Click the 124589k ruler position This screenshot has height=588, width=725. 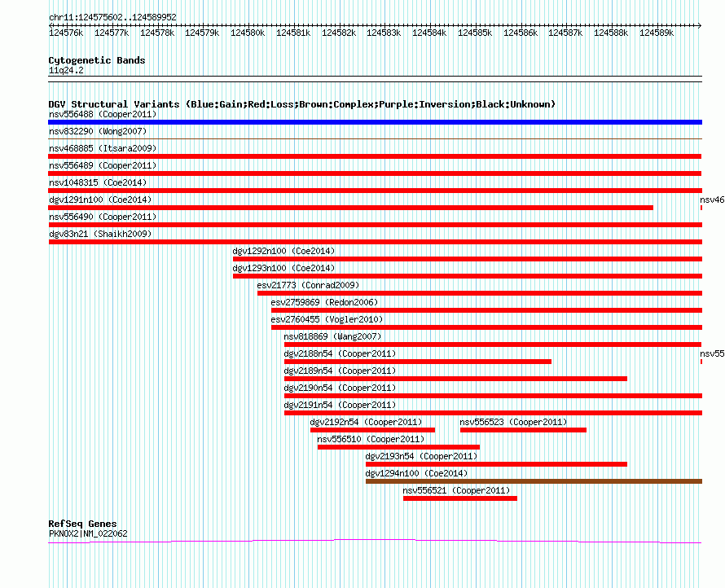pos(657,33)
